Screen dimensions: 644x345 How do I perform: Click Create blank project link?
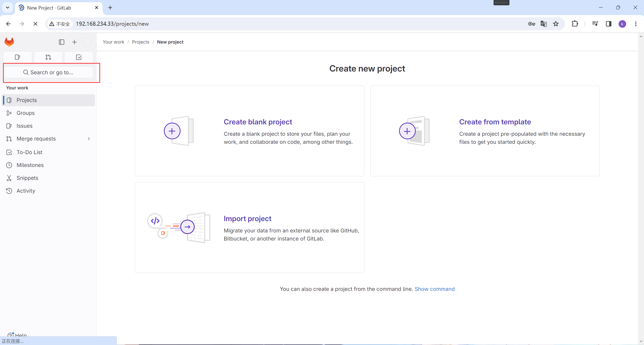[258, 122]
